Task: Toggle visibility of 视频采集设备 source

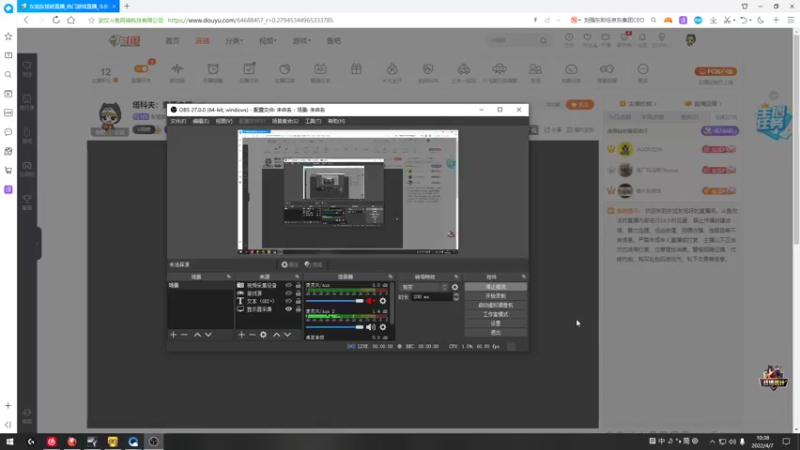Action: [288, 285]
